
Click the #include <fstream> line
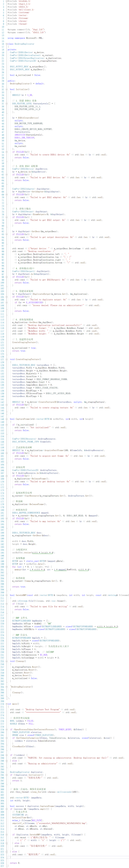tap(18, 18)
